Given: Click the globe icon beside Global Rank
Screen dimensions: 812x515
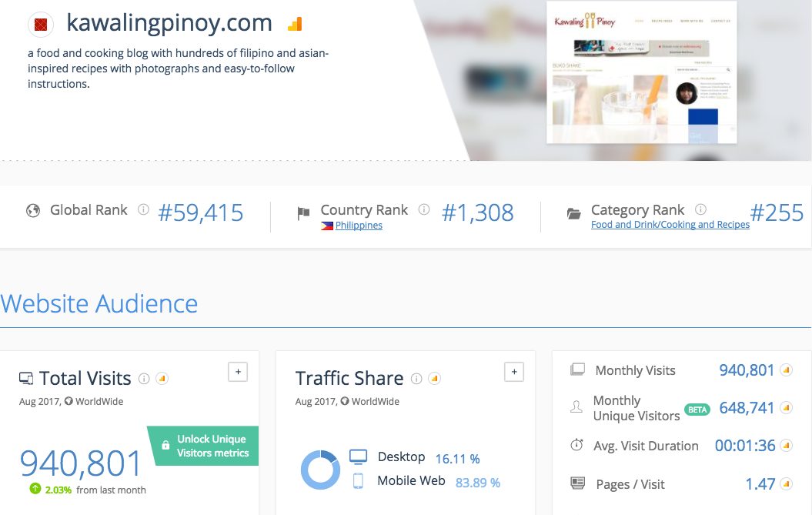Looking at the screenshot, I should (33, 210).
